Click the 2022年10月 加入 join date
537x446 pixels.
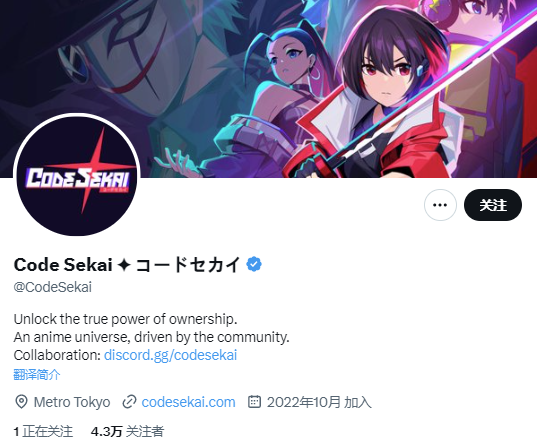[x=319, y=402]
